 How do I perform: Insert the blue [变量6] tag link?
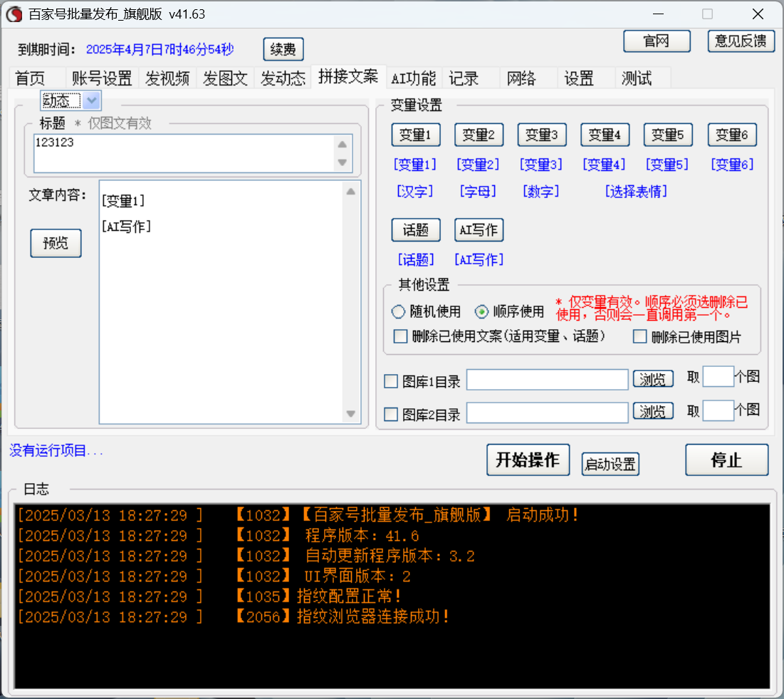tap(732, 164)
